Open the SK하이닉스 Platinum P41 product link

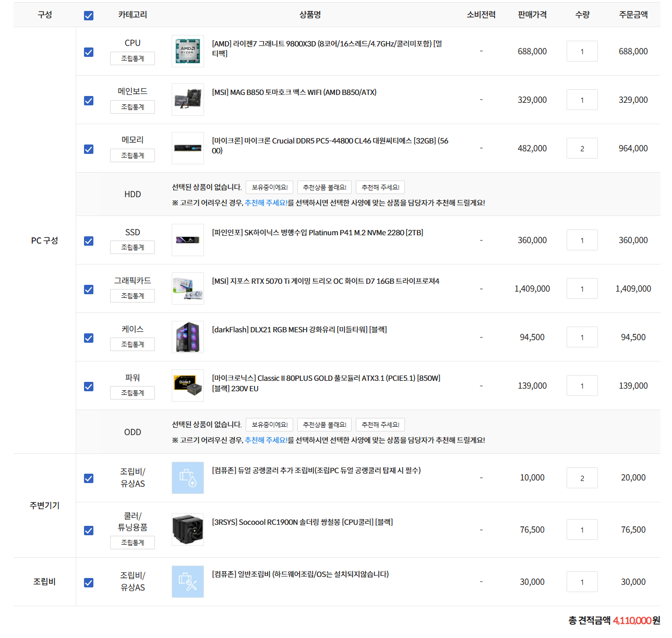pos(317,233)
